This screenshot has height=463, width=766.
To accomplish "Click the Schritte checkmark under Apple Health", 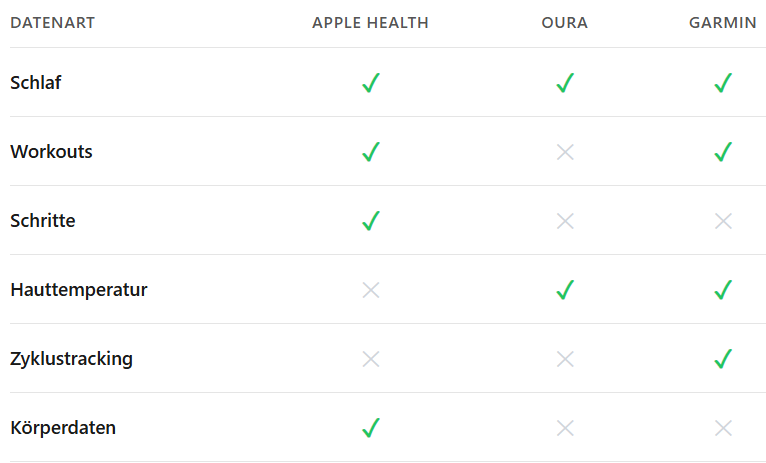I will coord(371,221).
